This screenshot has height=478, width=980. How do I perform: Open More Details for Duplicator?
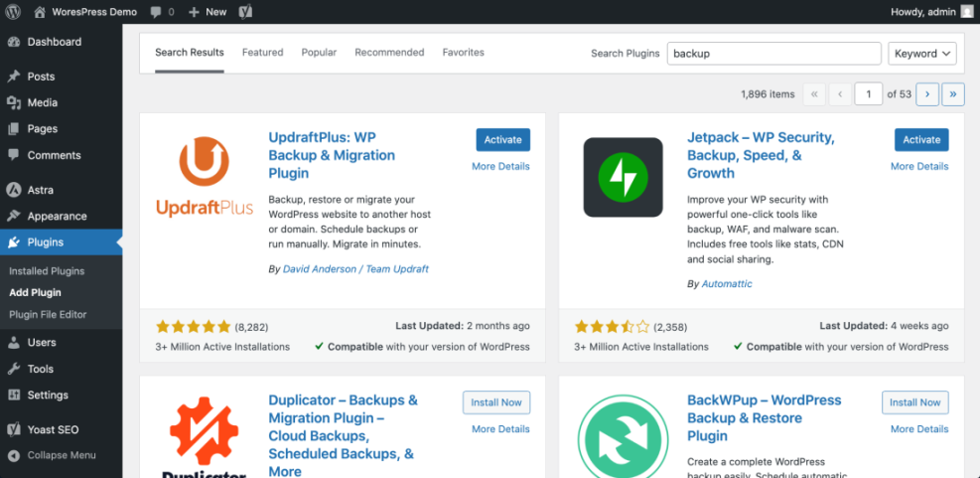click(x=500, y=428)
